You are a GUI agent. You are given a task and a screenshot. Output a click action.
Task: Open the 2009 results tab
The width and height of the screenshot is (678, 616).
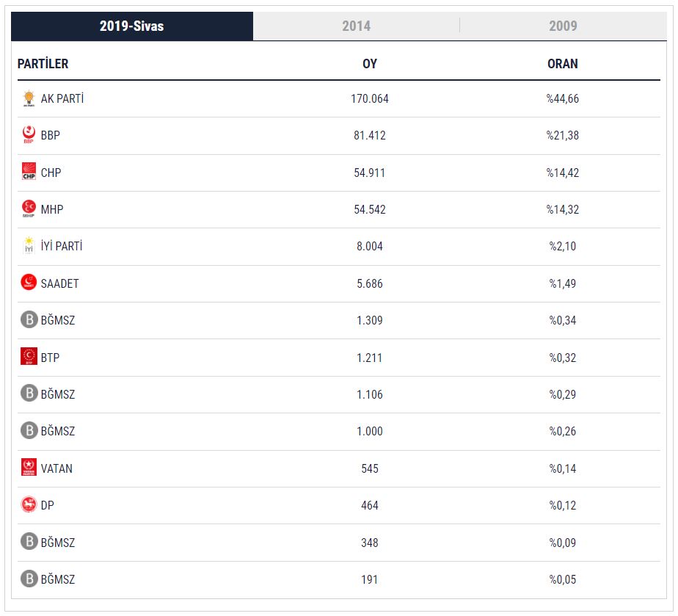pyautogui.click(x=563, y=26)
